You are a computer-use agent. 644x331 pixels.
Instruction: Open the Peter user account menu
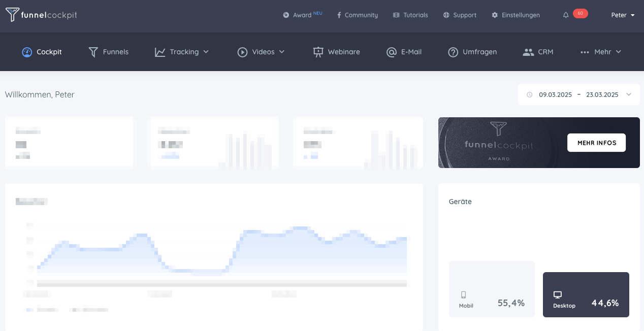tap(623, 15)
